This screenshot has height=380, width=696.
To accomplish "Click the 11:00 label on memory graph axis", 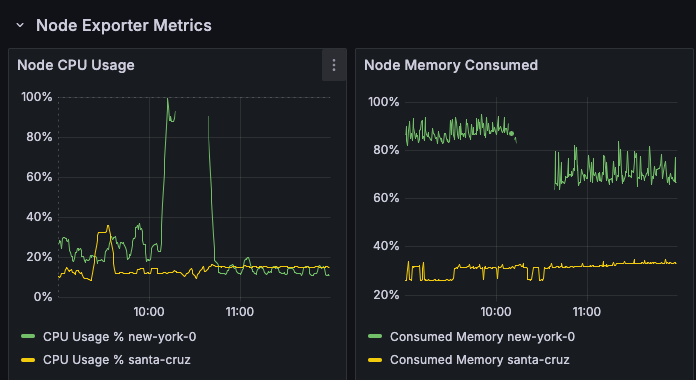I will coord(587,312).
